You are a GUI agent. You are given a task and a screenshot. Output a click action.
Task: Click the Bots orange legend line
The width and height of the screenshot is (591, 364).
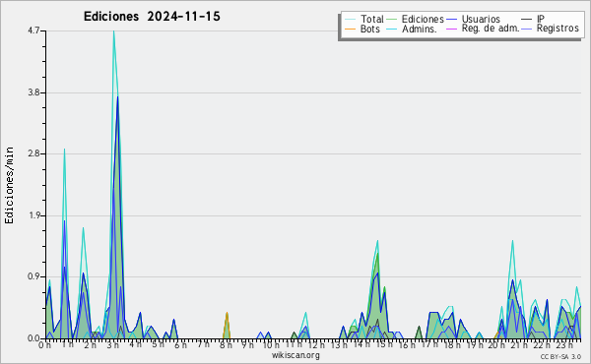(x=350, y=29)
